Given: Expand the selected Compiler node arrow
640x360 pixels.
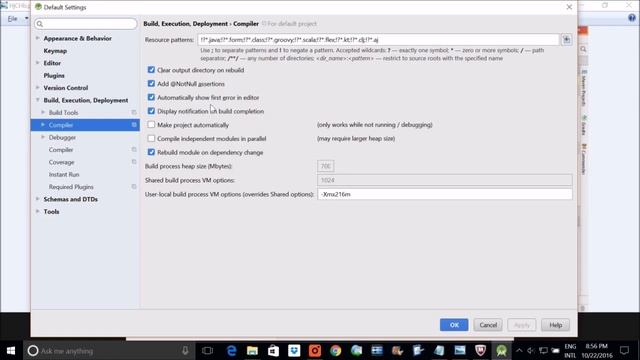Looking at the screenshot, I should pos(43,124).
